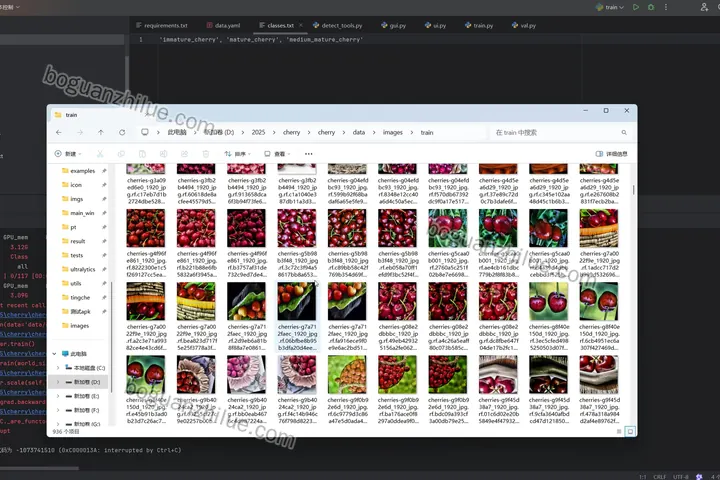Switch to the detect_tools.py tab
Image resolution: width=720 pixels, height=480 pixels.
(338, 25)
